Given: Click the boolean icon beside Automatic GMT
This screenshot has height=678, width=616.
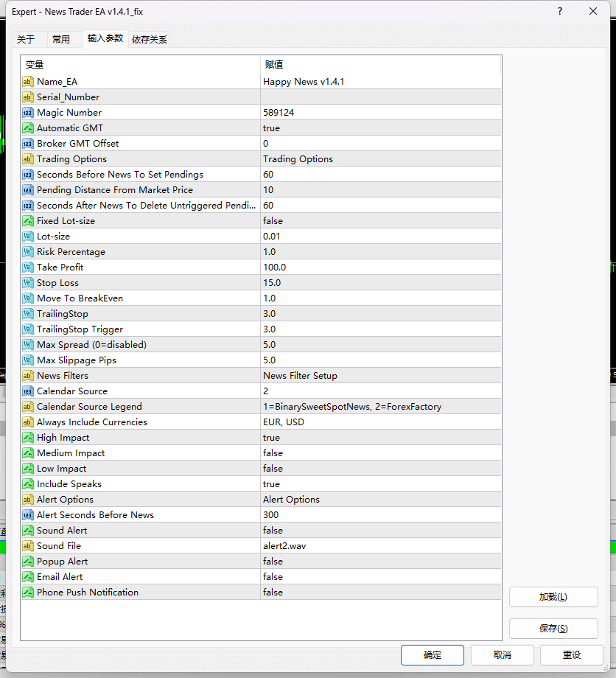Looking at the screenshot, I should (x=28, y=127).
